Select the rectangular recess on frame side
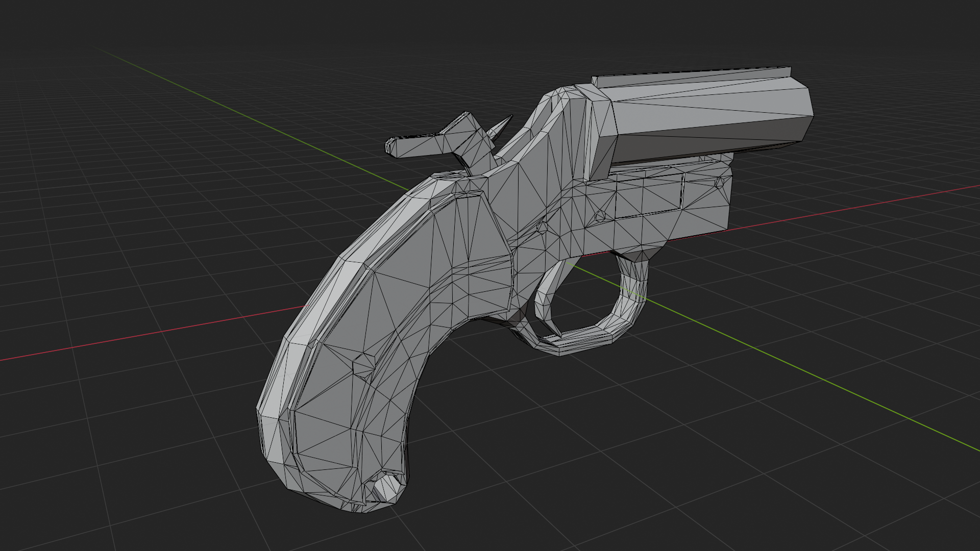The height and width of the screenshot is (551, 980). click(x=649, y=196)
